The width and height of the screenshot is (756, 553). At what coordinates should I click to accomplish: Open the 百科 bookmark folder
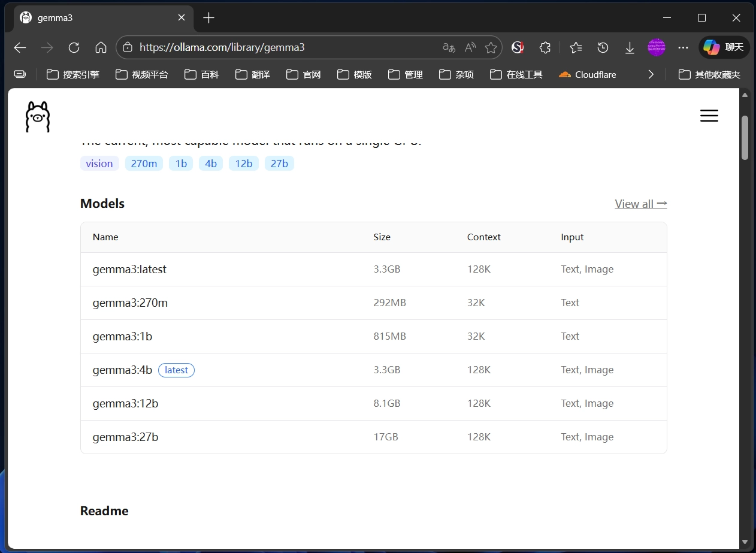coord(202,74)
